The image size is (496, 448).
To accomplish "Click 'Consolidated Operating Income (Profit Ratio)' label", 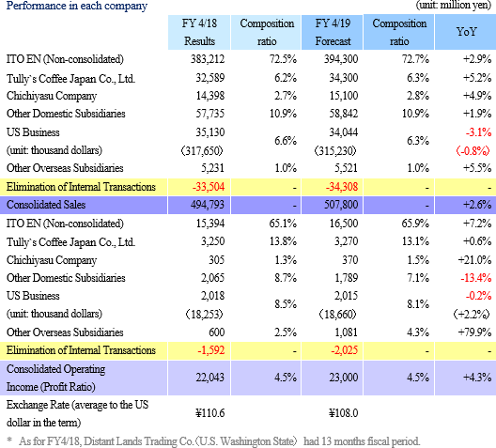I will (x=55, y=378).
